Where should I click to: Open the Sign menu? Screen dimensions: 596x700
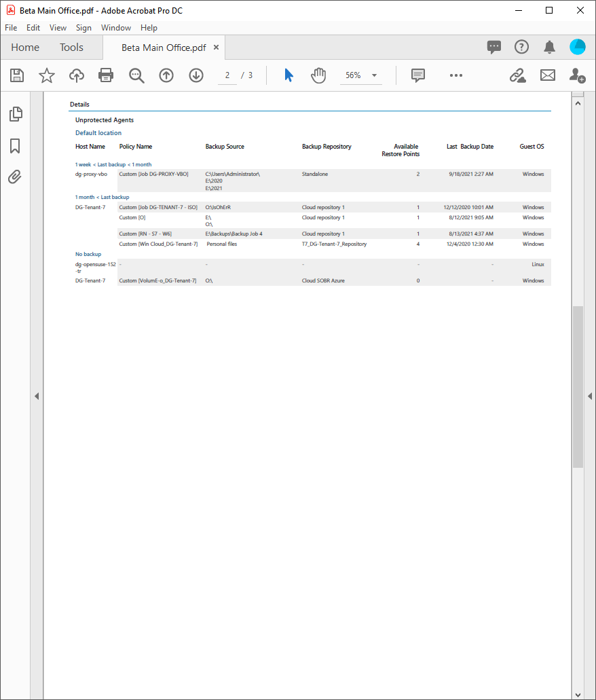83,28
